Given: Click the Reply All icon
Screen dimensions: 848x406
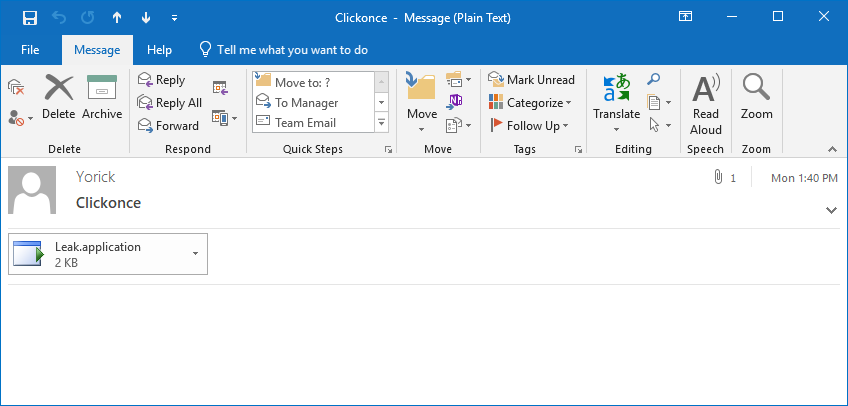Looking at the screenshot, I should point(169,103).
